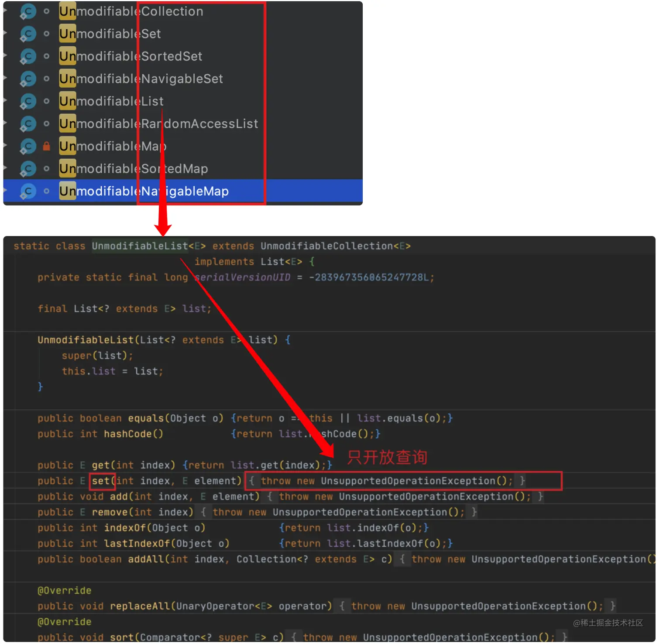Select UnmodifiableSortedMap in the structure list

[134, 169]
